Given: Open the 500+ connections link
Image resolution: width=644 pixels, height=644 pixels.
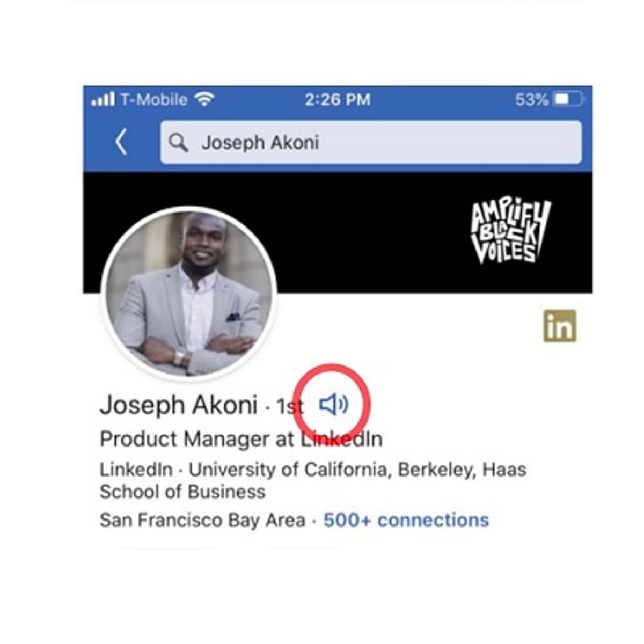Looking at the screenshot, I should click(x=406, y=520).
